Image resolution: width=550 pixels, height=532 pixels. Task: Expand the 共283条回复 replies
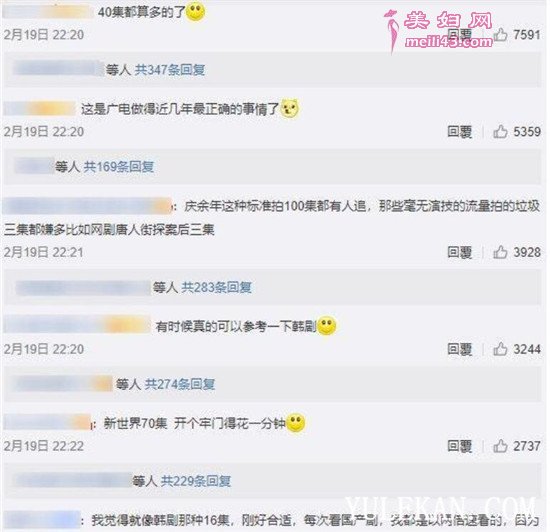[216, 288]
